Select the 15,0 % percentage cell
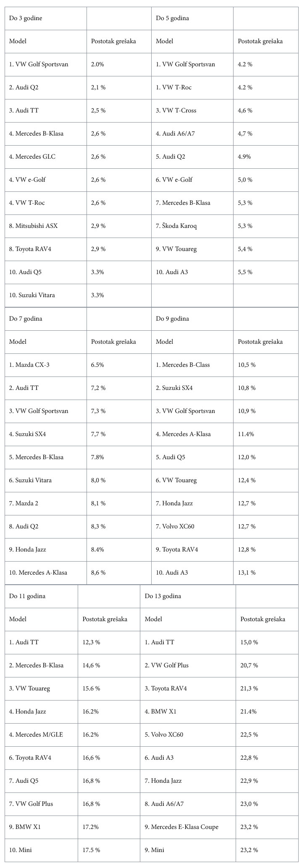The width and height of the screenshot is (302, 868). 249,642
